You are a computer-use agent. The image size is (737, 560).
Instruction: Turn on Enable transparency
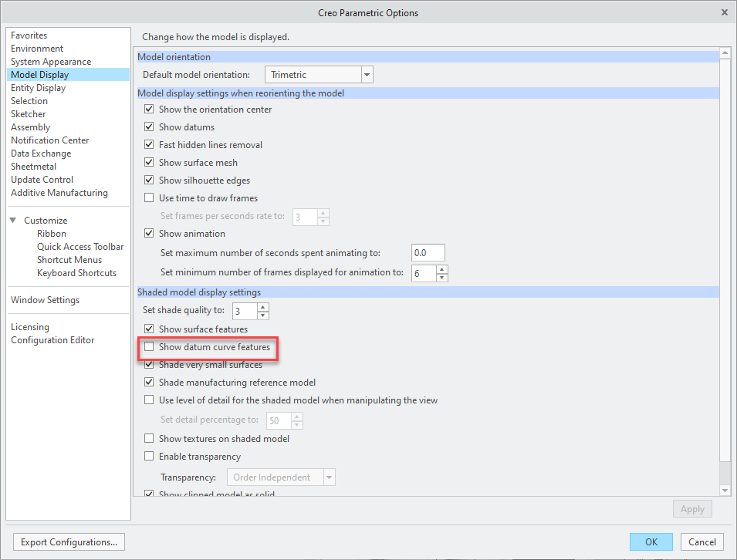click(149, 456)
